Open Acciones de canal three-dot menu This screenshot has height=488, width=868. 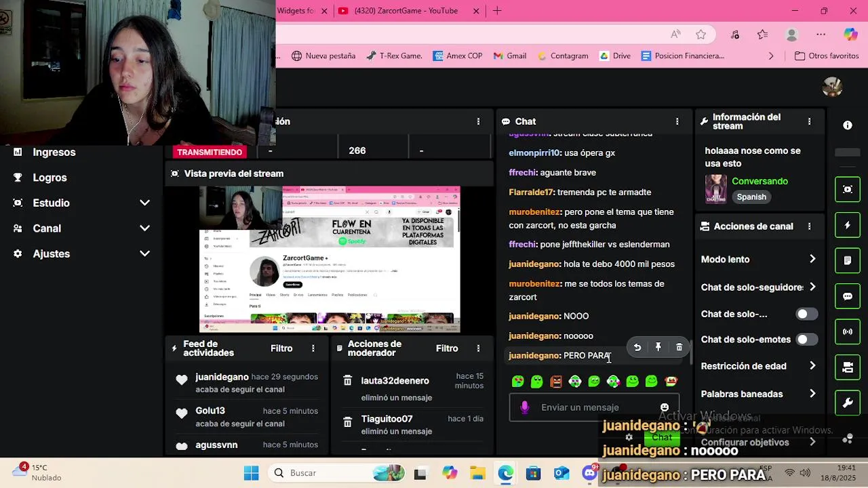point(809,226)
